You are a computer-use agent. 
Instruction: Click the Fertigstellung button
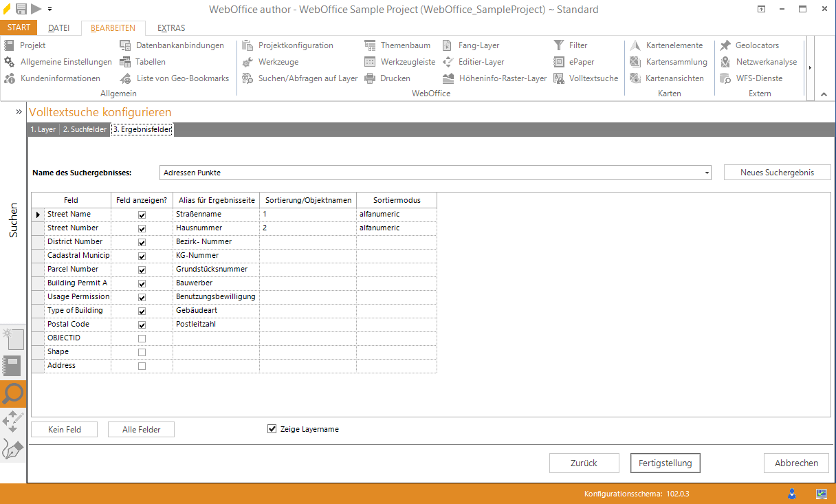pos(665,463)
